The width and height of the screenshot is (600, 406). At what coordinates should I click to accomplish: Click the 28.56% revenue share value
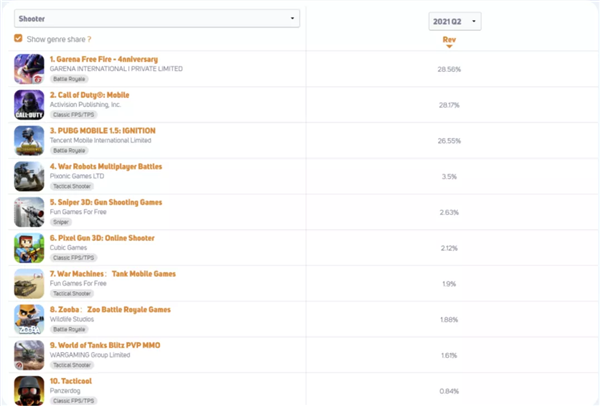click(x=449, y=69)
